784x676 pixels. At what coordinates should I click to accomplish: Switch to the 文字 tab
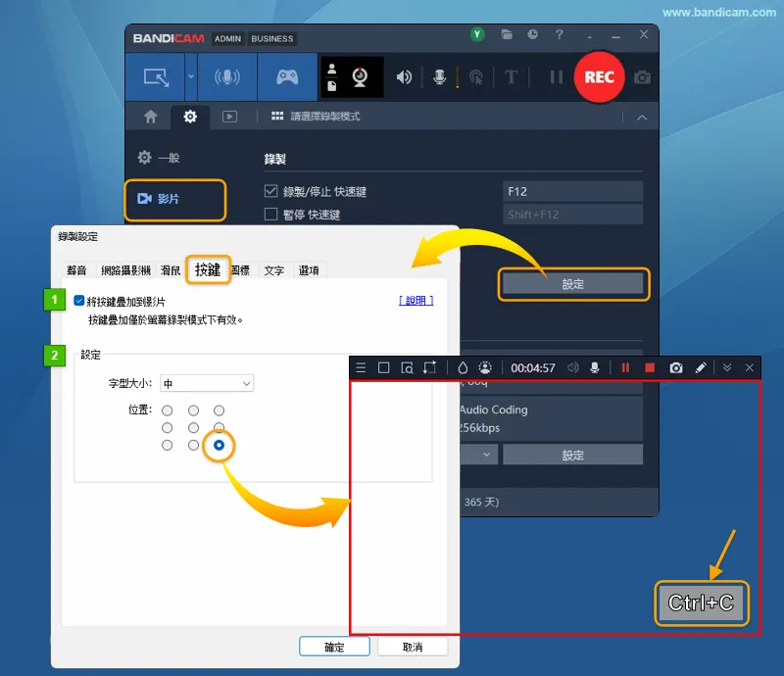(x=274, y=270)
